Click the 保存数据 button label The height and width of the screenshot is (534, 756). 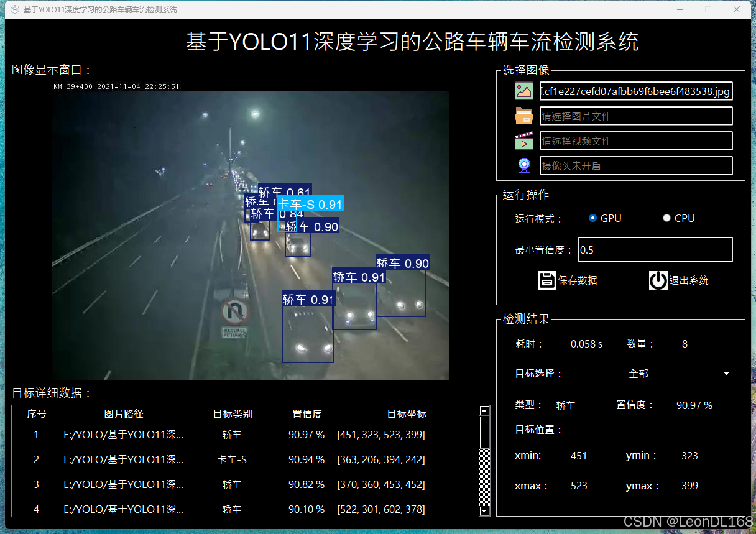point(578,280)
